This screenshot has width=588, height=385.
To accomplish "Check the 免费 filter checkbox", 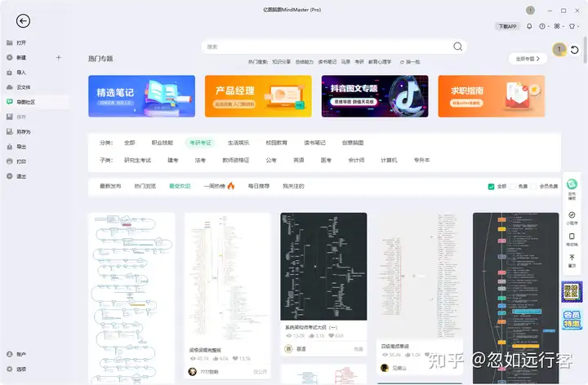I will (x=513, y=187).
